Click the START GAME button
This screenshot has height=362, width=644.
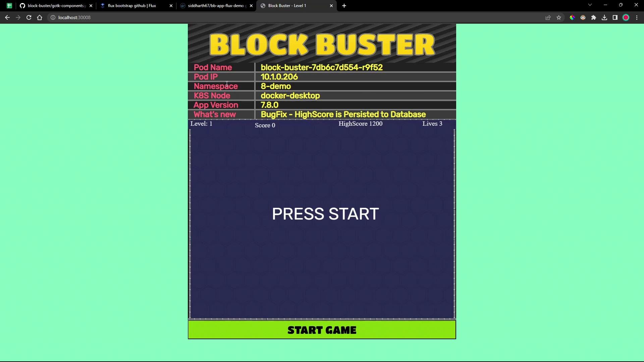(x=322, y=330)
